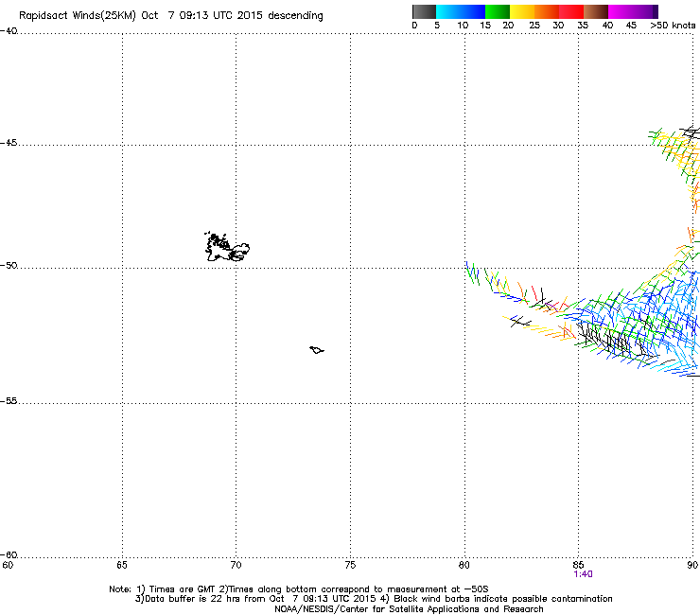Click the cyan 5-10 knots legend segment

pos(447,11)
